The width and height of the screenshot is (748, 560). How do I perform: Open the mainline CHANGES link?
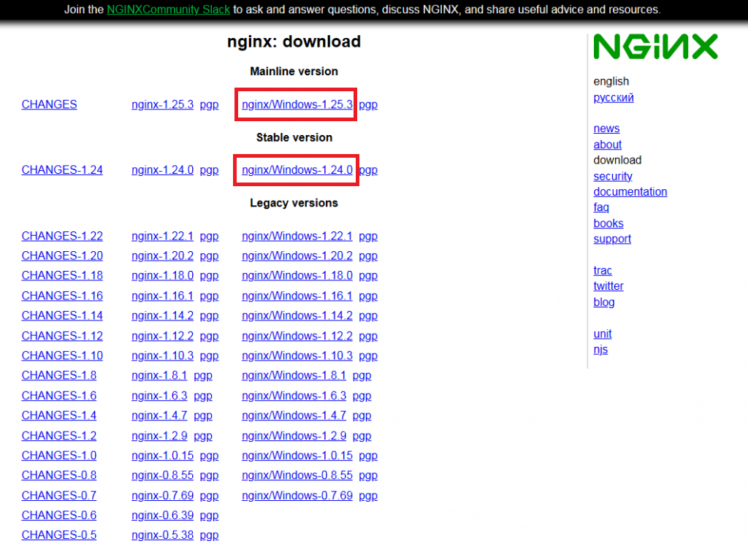(49, 104)
